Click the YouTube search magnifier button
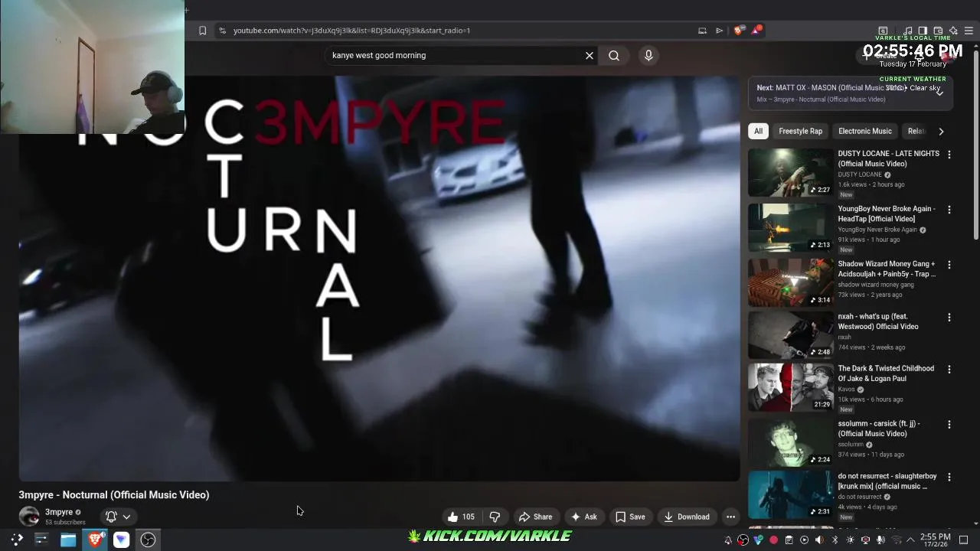Viewport: 980px width, 551px height. [614, 55]
